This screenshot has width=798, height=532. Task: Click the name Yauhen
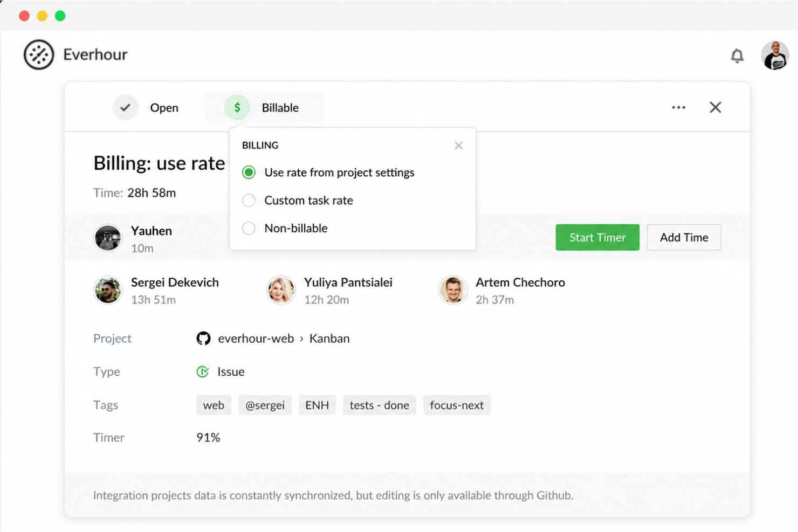[152, 231]
